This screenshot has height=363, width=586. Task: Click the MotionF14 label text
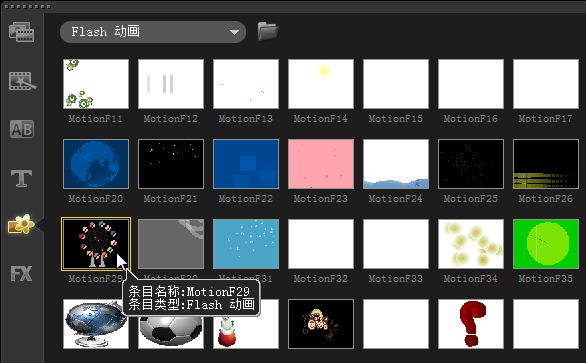pos(321,119)
